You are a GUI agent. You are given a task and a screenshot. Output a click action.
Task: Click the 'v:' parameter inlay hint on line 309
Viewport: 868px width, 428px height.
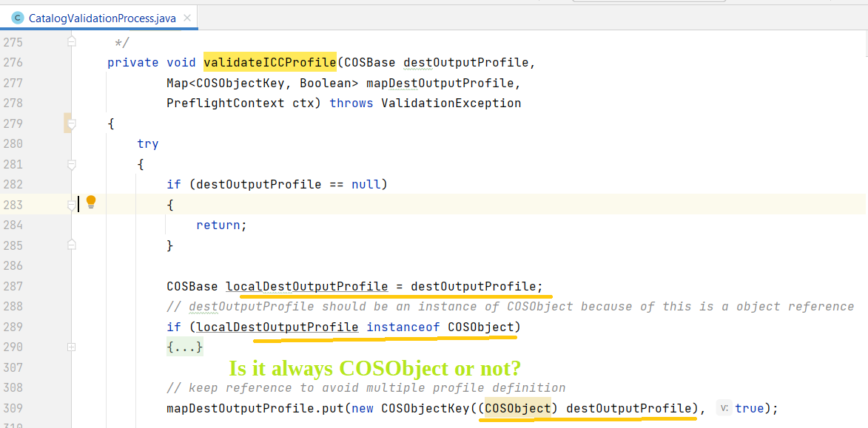click(724, 408)
